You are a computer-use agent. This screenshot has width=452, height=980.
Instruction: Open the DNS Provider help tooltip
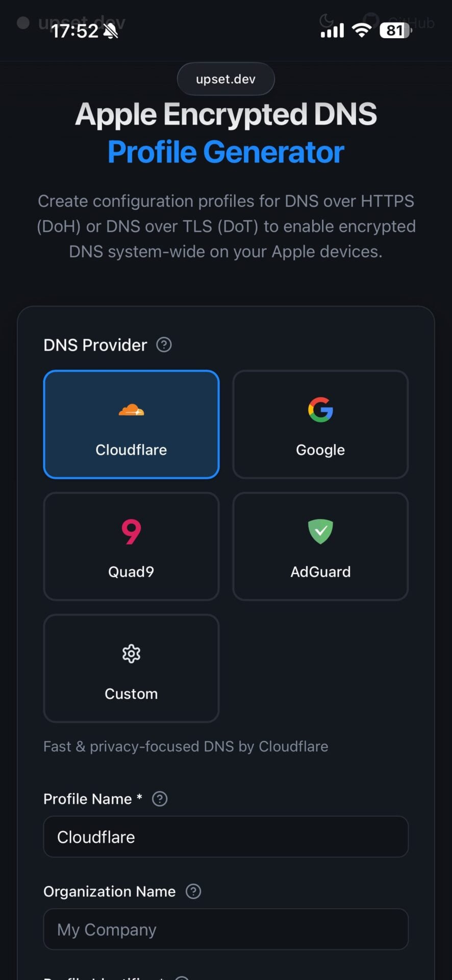(x=163, y=345)
